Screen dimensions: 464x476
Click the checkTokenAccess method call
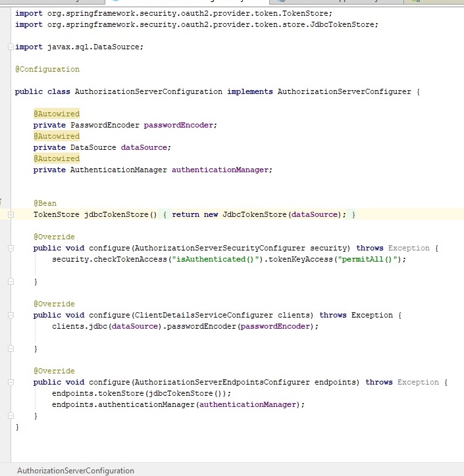[130, 259]
